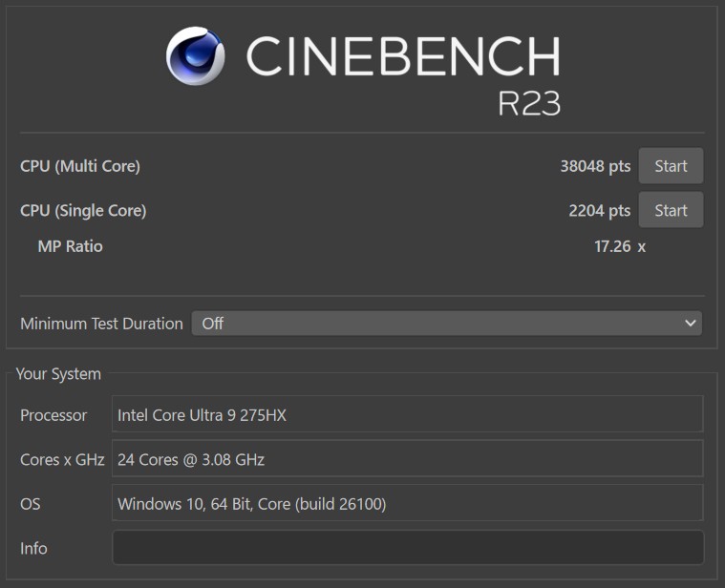This screenshot has width=725, height=588.
Task: Select the Off value in duration combo box
Action: coord(213,324)
